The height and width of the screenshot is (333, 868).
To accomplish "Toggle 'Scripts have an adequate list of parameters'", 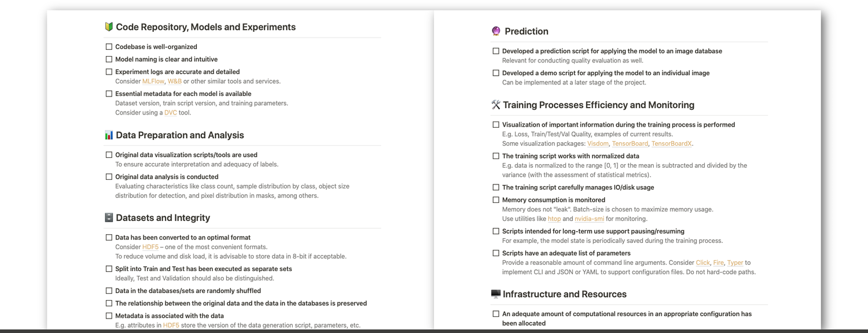I will [496, 253].
